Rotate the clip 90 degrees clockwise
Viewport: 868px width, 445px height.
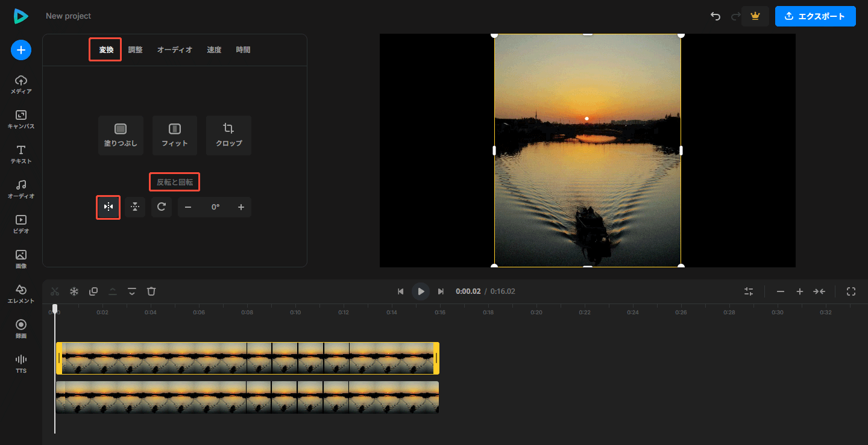(162, 207)
